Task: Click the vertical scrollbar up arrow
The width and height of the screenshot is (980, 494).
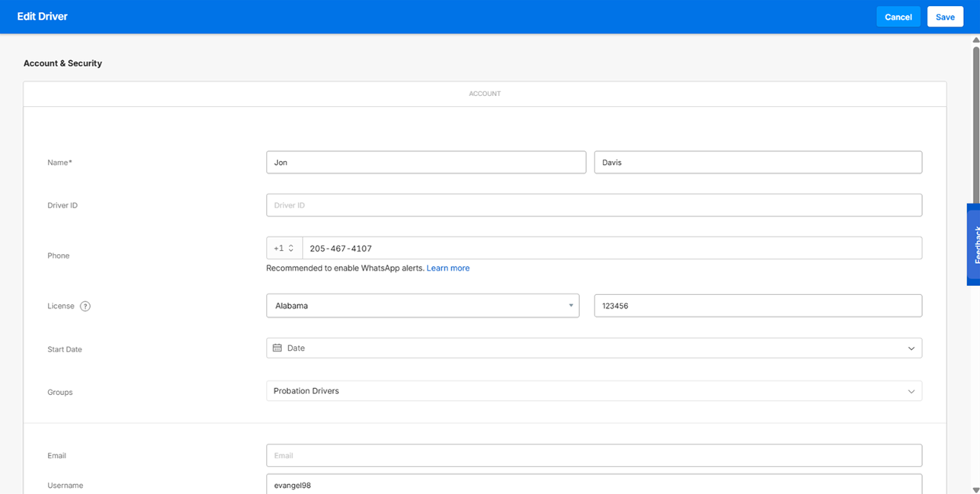Action: click(x=975, y=40)
